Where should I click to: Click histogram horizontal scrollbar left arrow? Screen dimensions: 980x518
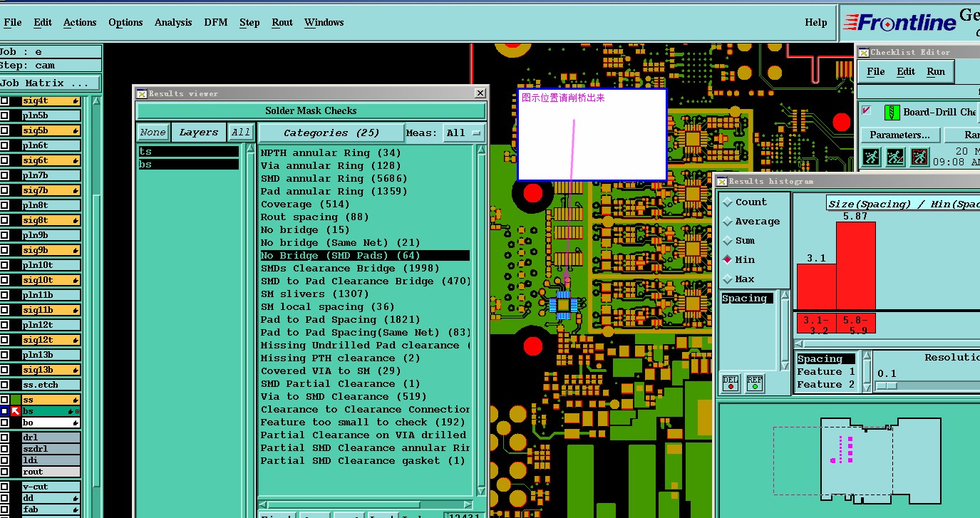[x=800, y=344]
